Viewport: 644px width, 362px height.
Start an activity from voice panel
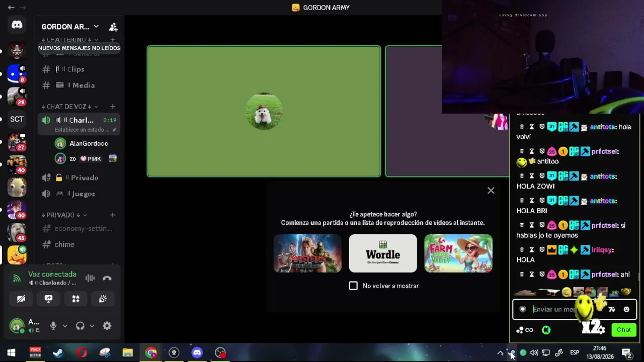coord(75,299)
